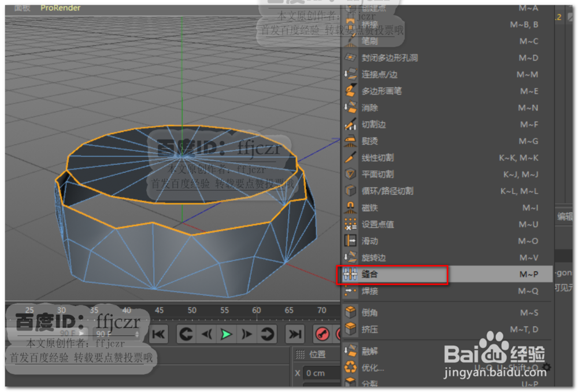This screenshot has height=392, width=578.
Task: Select the 循环/路径切割 loop cut icon
Action: tap(350, 191)
